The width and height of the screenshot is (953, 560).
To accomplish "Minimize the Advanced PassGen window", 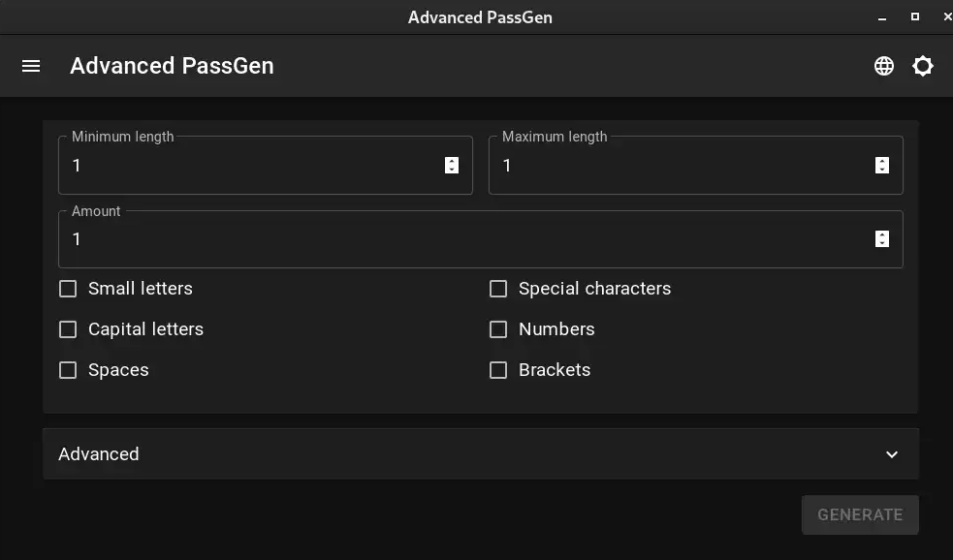I will (x=882, y=18).
